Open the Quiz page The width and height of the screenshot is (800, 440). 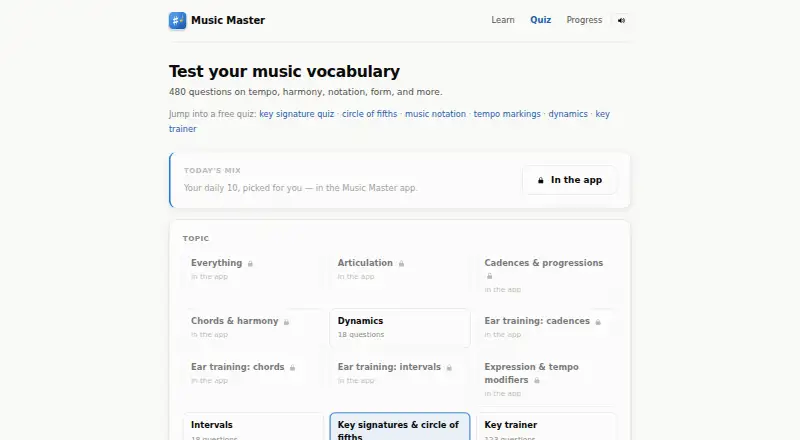(540, 20)
